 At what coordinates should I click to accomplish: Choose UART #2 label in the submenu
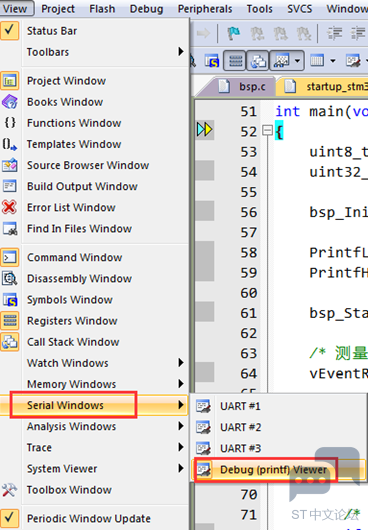[241, 427]
